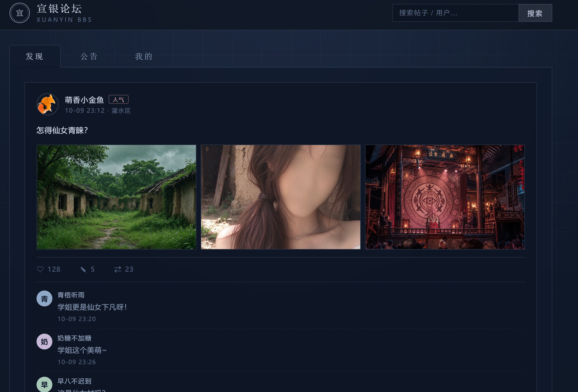The width and height of the screenshot is (578, 392).
Task: Click the post time 10-09 23:12
Action: coord(85,111)
